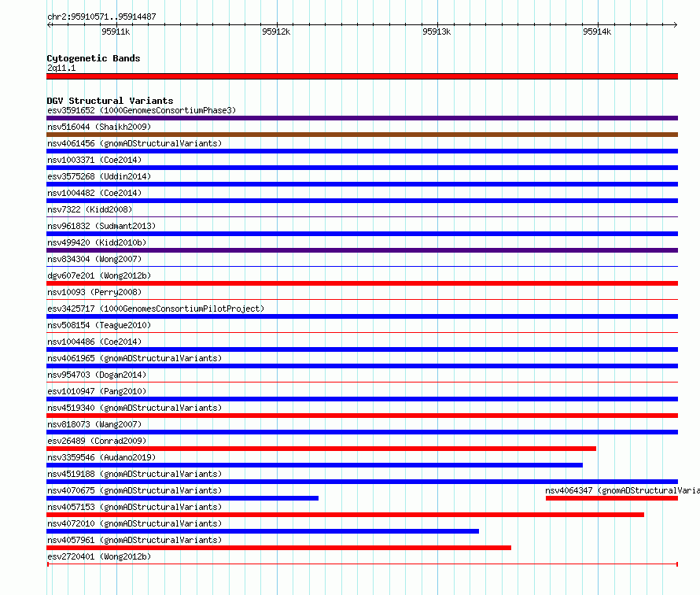
Task: Select esv2720401 (Wong2012b) variant label
Action: (99, 556)
